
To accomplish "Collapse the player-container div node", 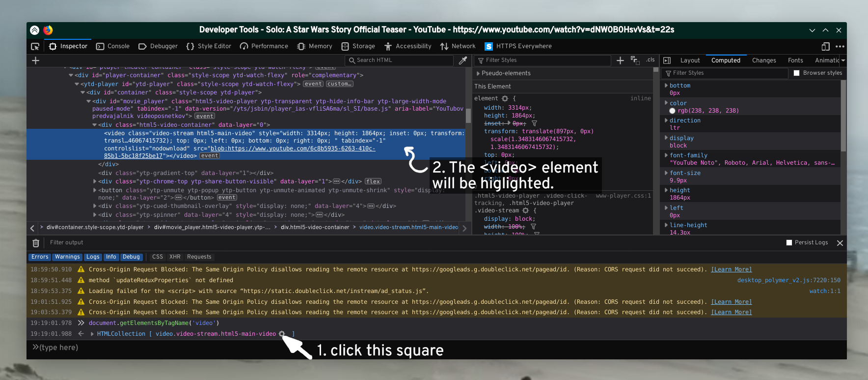I will [71, 75].
